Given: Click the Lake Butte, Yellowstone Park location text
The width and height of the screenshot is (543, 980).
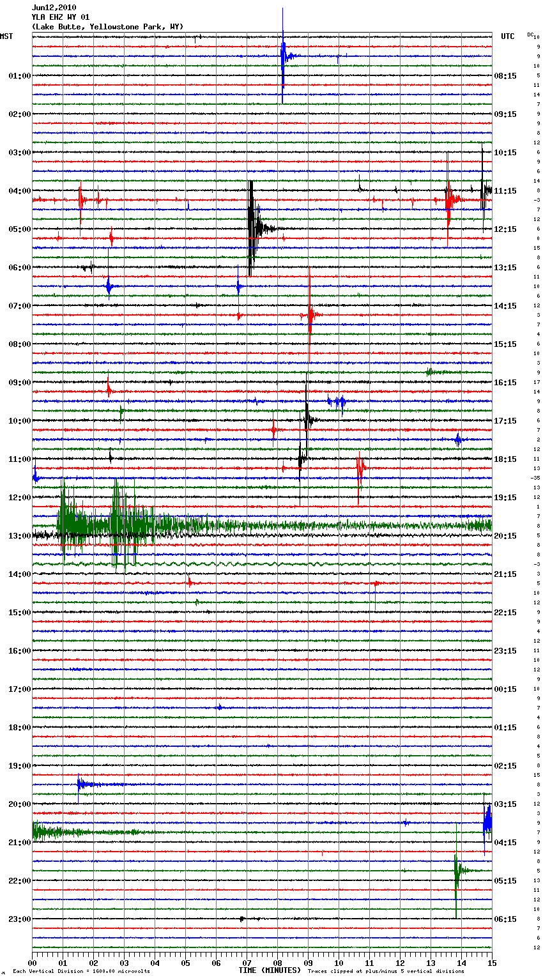Looking at the screenshot, I should click(x=107, y=27).
